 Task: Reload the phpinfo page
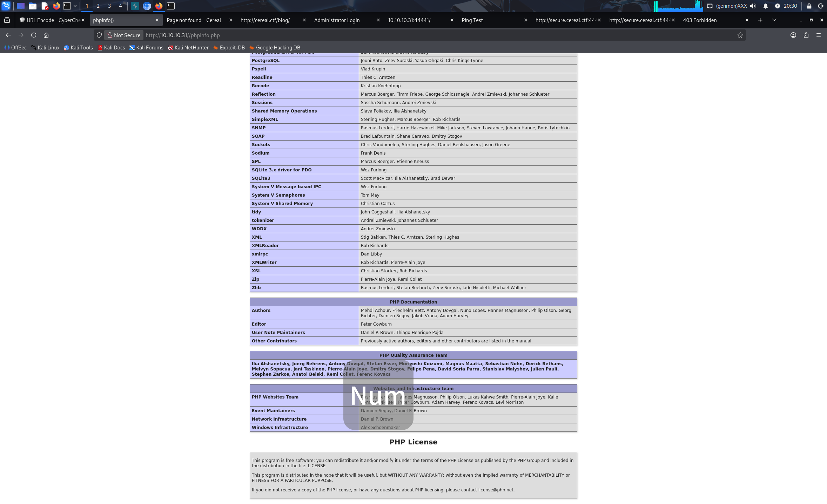[34, 35]
